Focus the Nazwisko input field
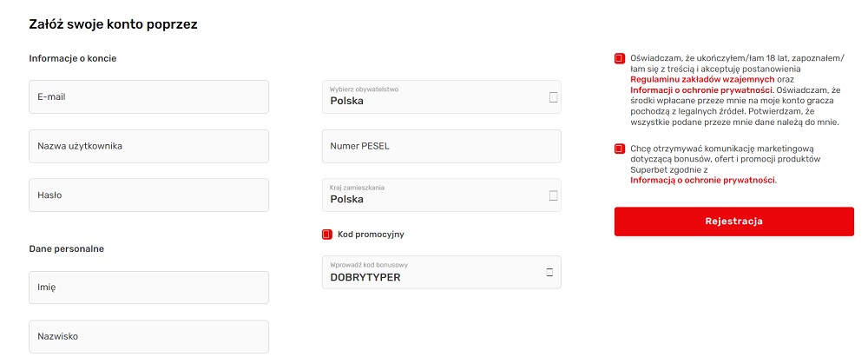The height and width of the screenshot is (364, 868). pos(148,336)
